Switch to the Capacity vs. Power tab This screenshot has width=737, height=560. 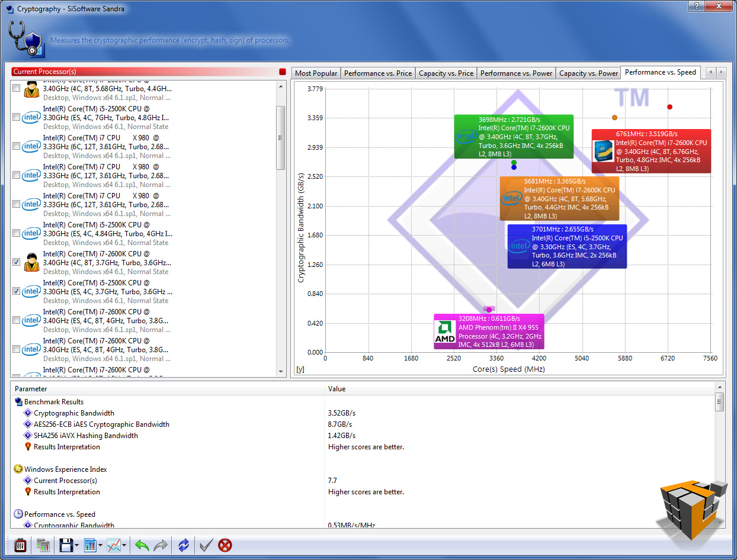tap(588, 73)
